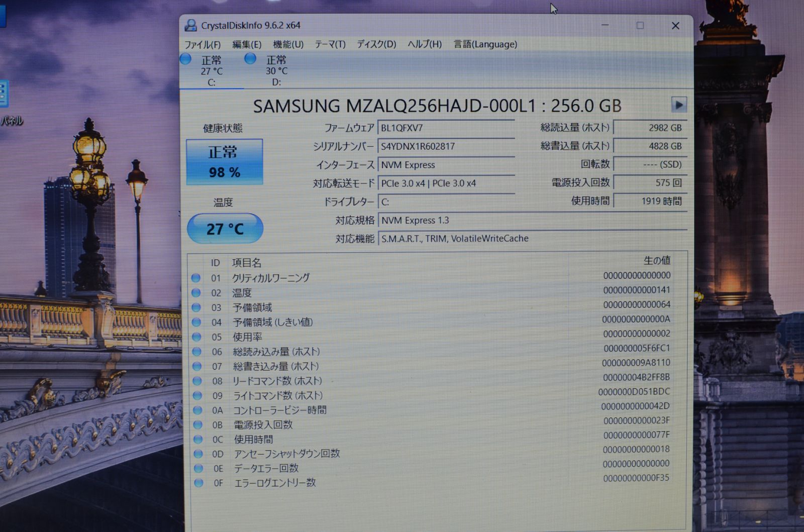Viewport: 804px width, 532px height.
Task: Click raw value 0000000D051BDC
Action: click(634, 391)
